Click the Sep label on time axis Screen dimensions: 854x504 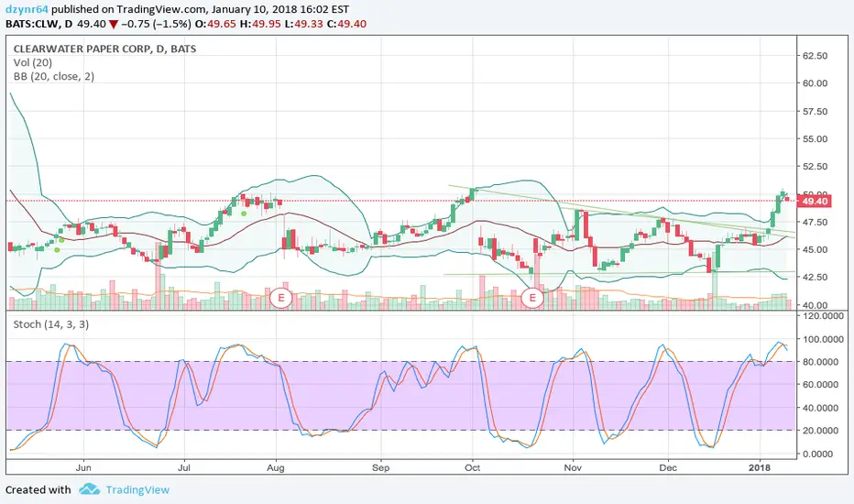pos(380,468)
